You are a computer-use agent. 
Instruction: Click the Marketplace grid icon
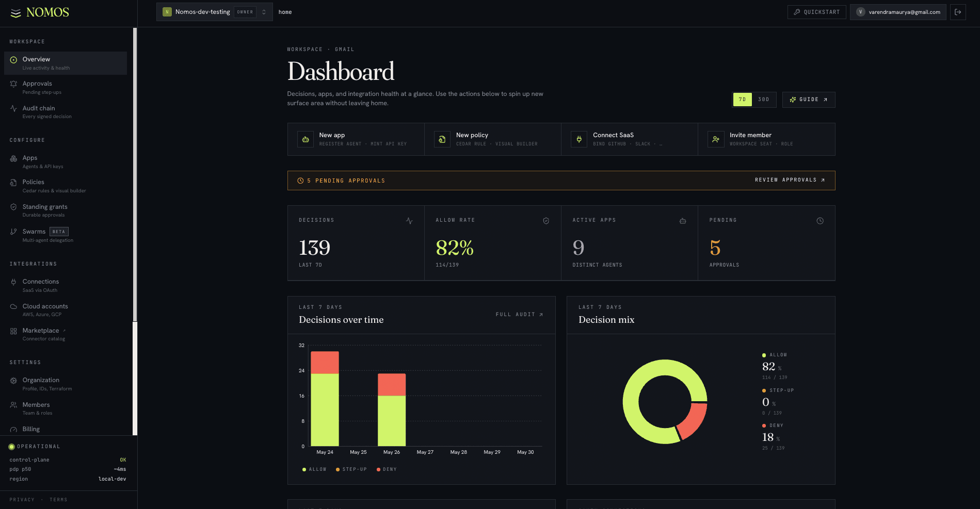(x=13, y=331)
